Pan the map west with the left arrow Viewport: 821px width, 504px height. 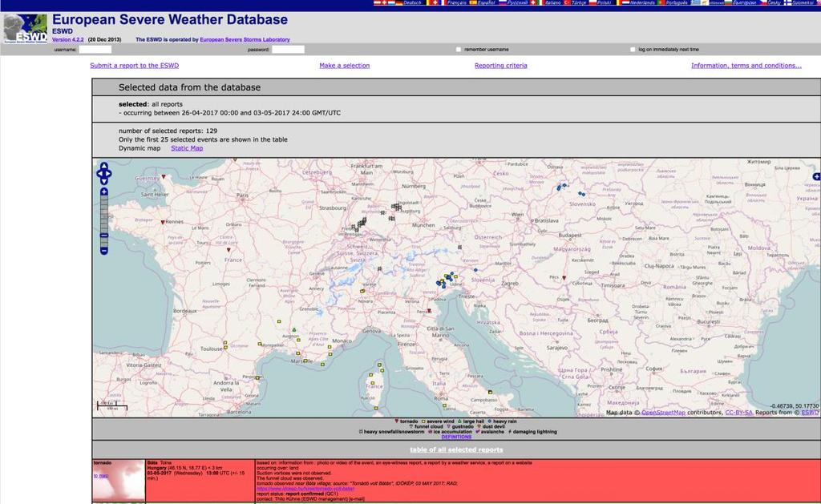click(x=99, y=174)
